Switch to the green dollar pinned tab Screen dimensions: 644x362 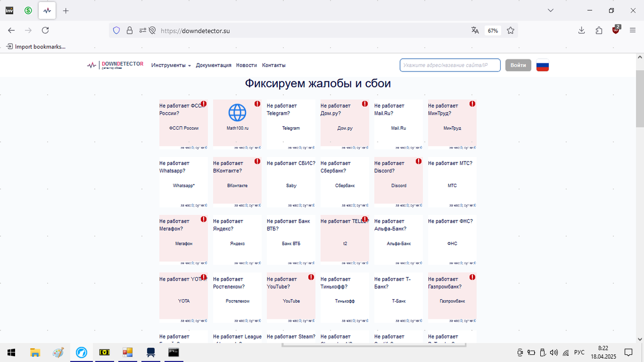pyautogui.click(x=28, y=10)
